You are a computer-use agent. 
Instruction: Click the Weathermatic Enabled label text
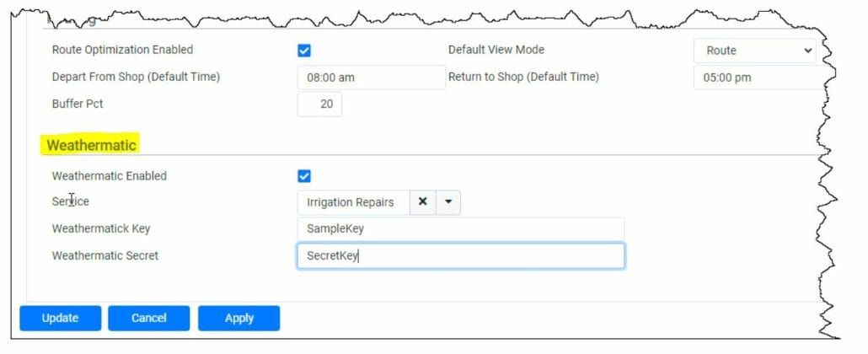[110, 176]
